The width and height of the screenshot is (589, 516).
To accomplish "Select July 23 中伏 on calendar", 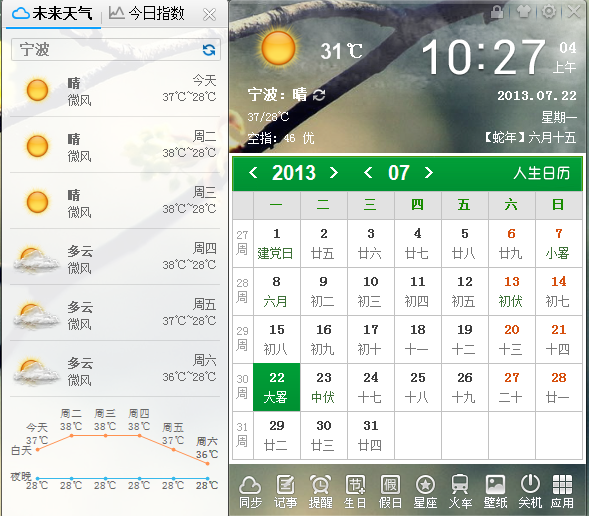I will click(x=323, y=387).
